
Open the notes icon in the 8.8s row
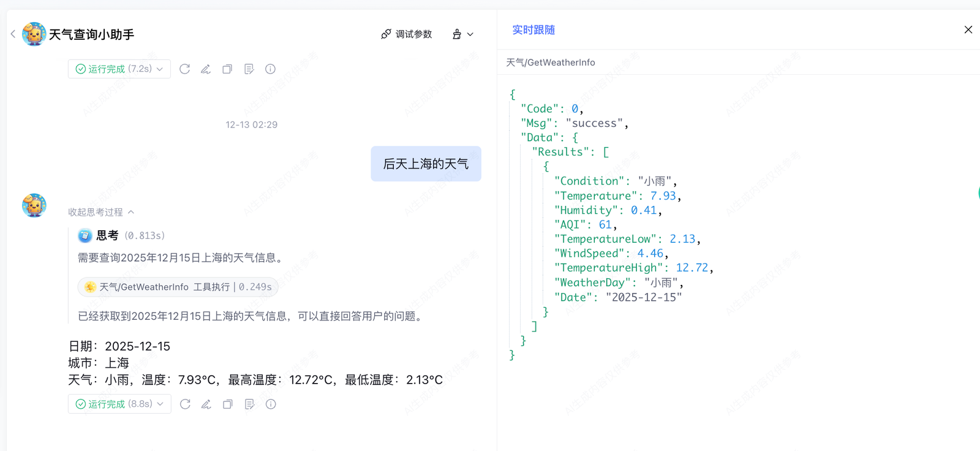coord(249,404)
